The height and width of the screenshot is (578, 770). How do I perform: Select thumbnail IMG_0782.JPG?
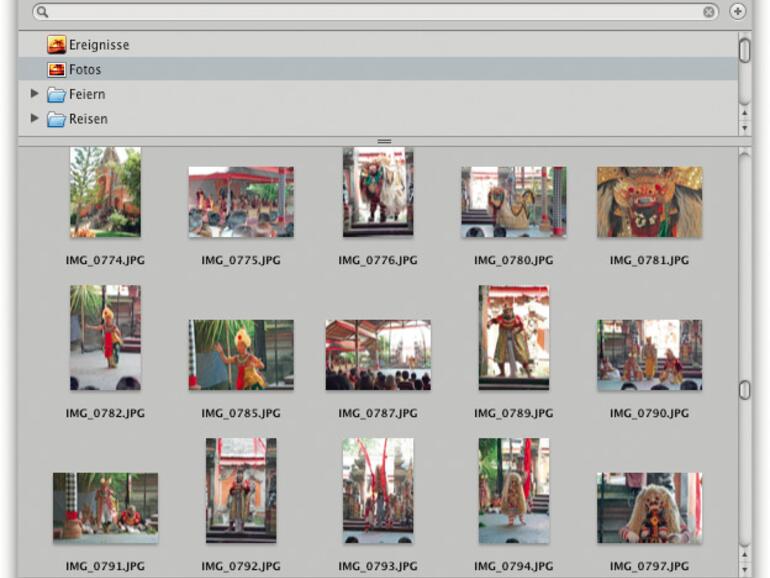105,338
